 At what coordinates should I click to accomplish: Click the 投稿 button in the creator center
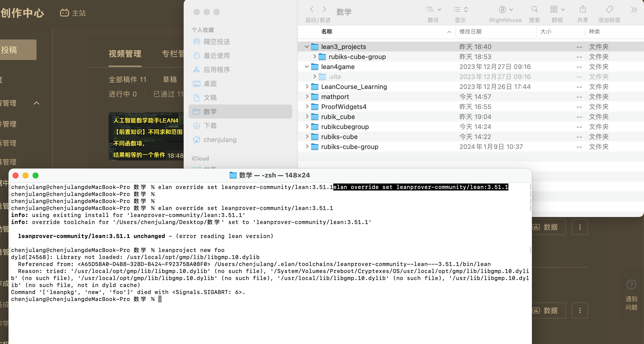(18, 50)
